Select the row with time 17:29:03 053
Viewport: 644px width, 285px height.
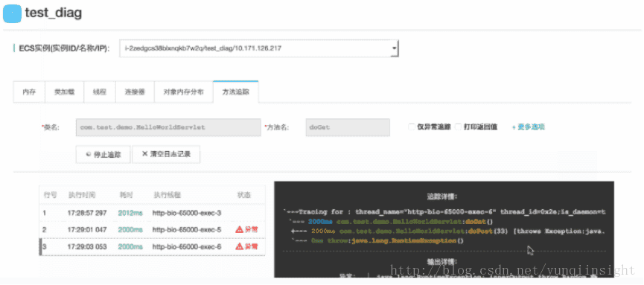(153, 247)
